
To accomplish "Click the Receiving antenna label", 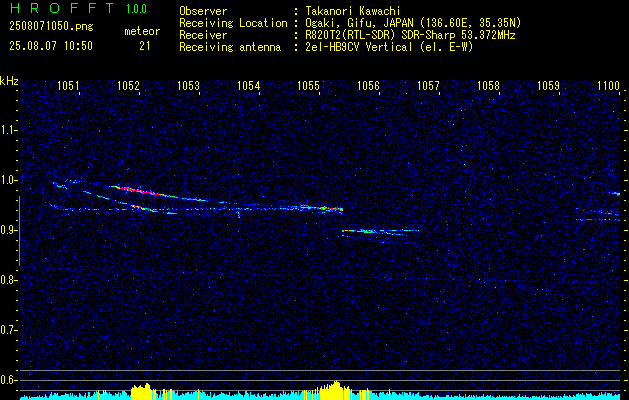I will (230, 47).
